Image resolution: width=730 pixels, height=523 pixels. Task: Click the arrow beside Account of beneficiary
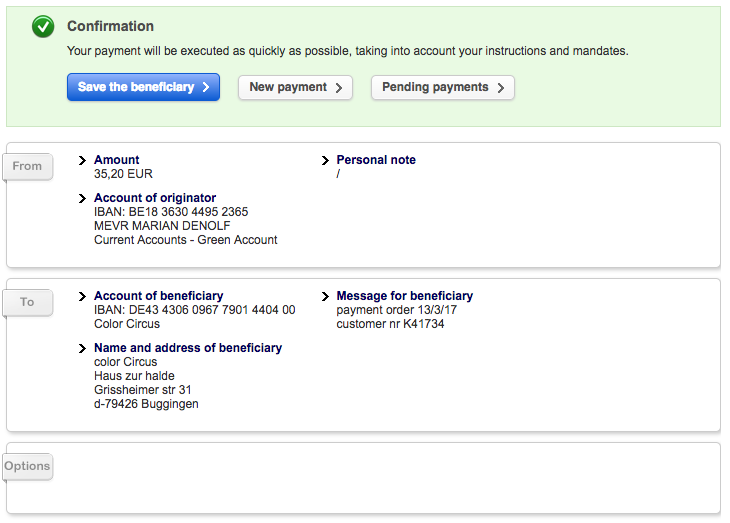tap(83, 296)
